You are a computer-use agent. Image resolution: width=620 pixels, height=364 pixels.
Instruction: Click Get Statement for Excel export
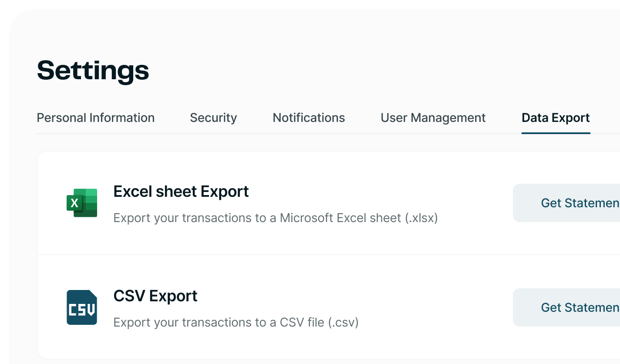tap(579, 203)
